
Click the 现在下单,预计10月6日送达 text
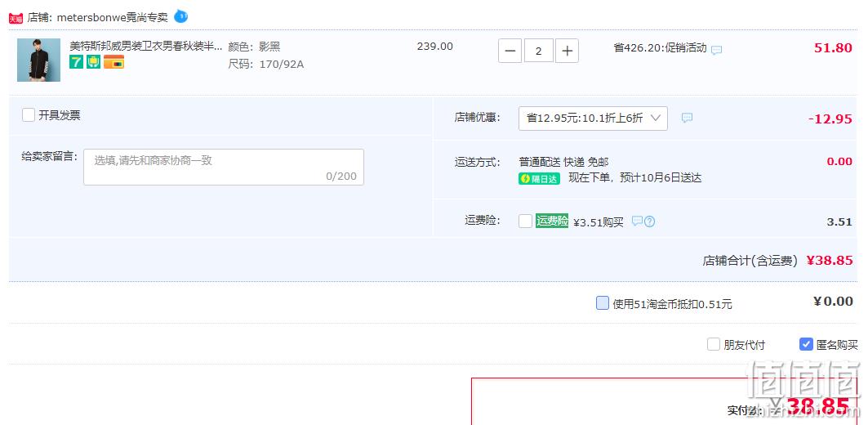(x=635, y=178)
